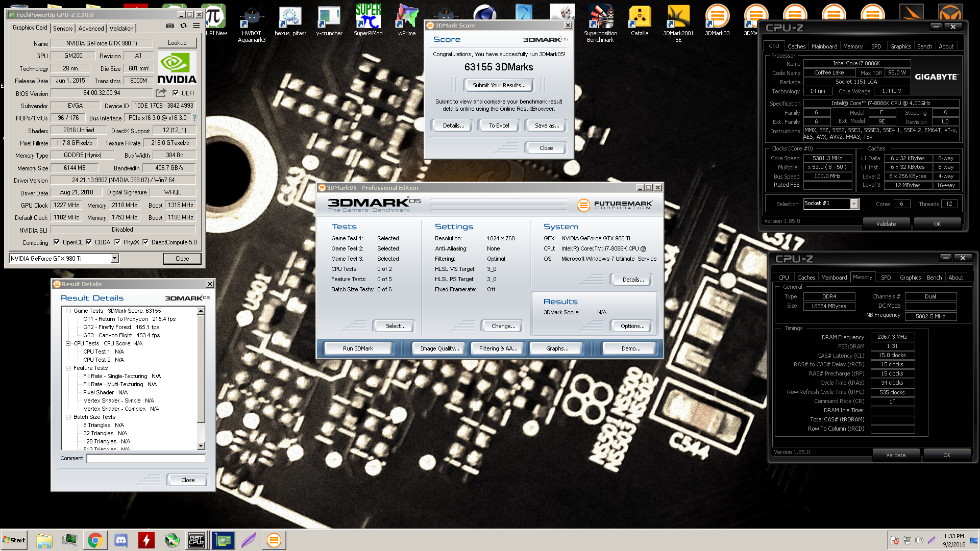Click the Run 3DMark button
This screenshot has height=551, width=980.
tap(358, 348)
